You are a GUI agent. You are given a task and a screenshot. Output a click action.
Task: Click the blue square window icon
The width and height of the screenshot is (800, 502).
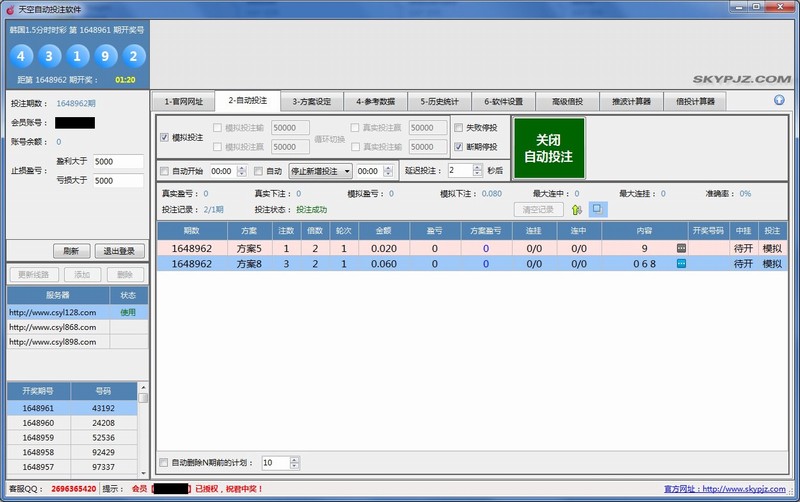[x=597, y=209]
